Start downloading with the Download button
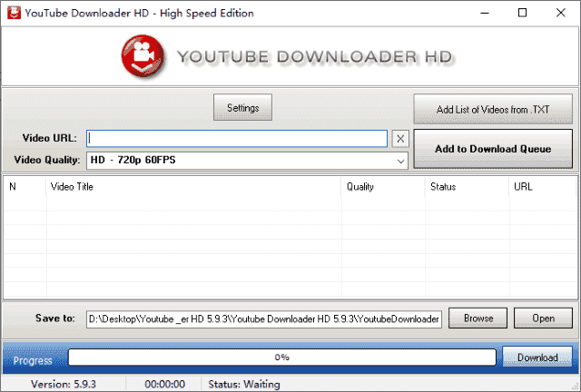This screenshot has height=392, width=581. (x=537, y=358)
